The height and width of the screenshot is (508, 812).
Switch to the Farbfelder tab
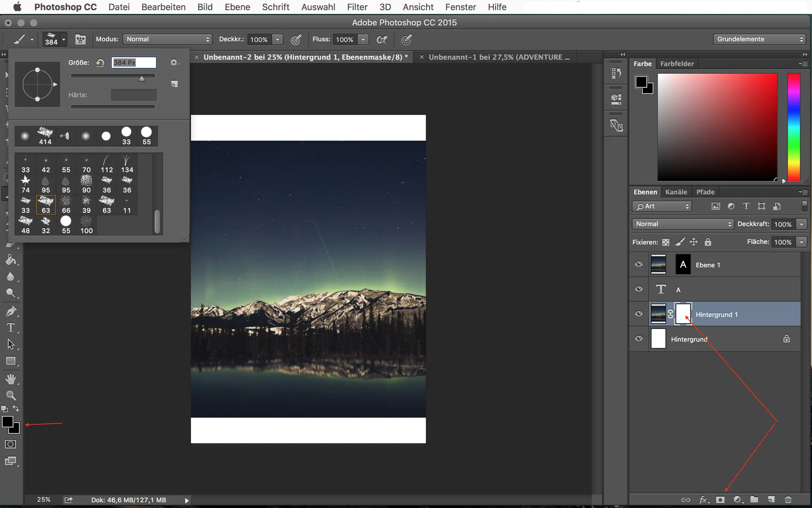[x=677, y=63]
